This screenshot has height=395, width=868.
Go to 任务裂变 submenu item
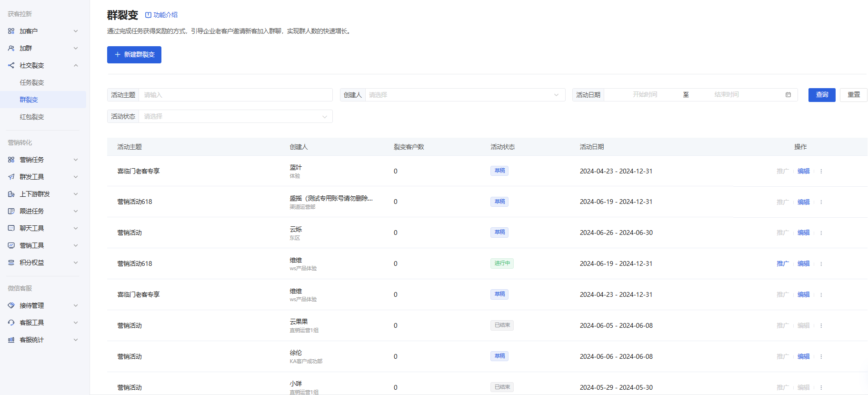click(x=32, y=82)
